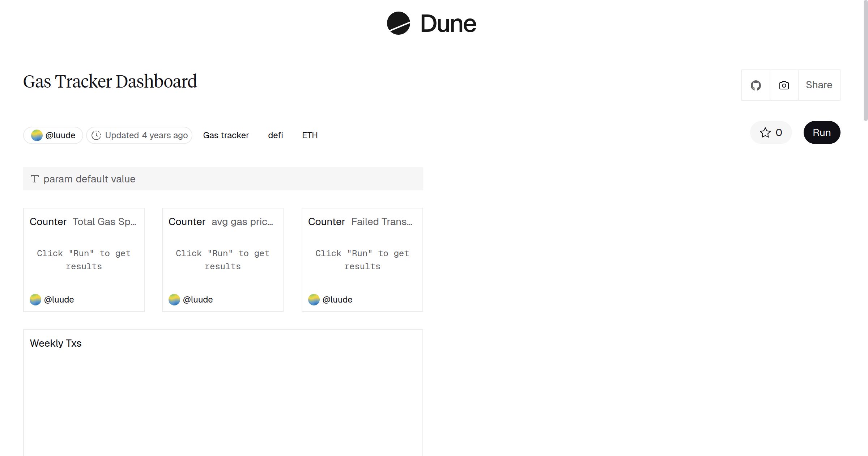The width and height of the screenshot is (868, 456).
Task: Click the Updated 4 years ago chip
Action: (139, 135)
